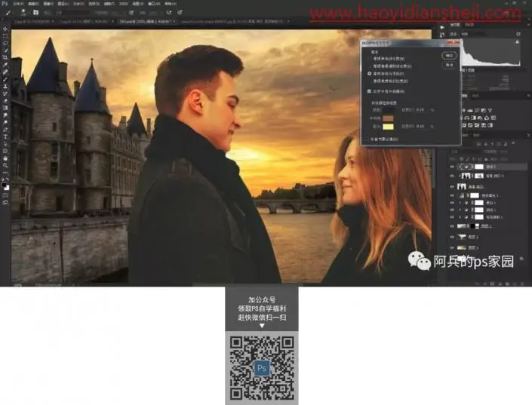This screenshot has width=532, height=405.
Task: Open the layer blend mode dropdown
Action: (x=465, y=152)
